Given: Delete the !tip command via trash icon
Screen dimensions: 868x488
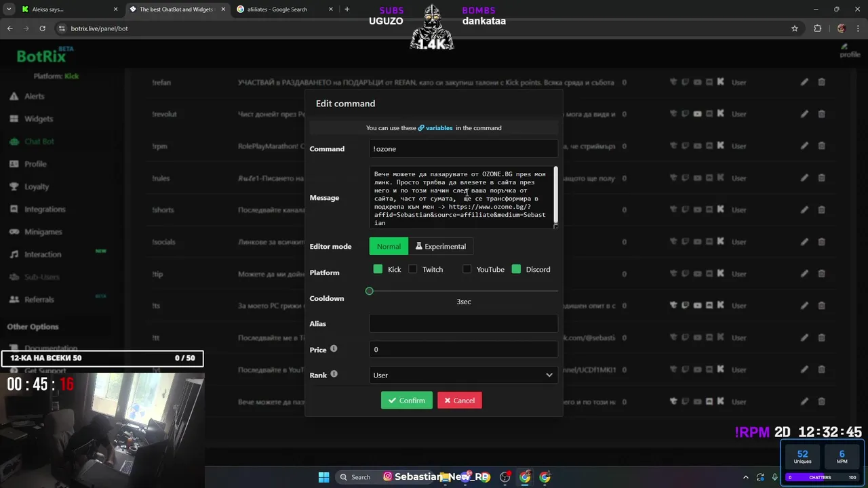Looking at the screenshot, I should (821, 274).
